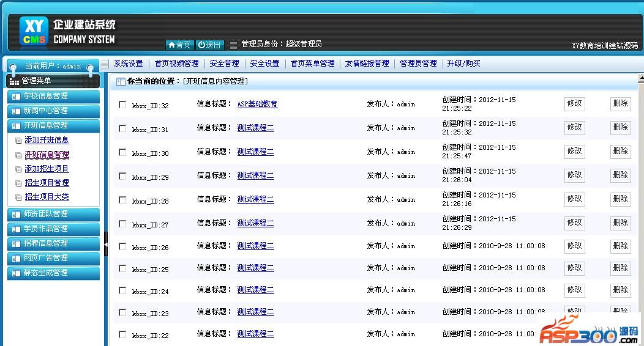Screen dimensions: 644x346
Task: Click the icon beside 添加开班信息
Action: pos(18,141)
